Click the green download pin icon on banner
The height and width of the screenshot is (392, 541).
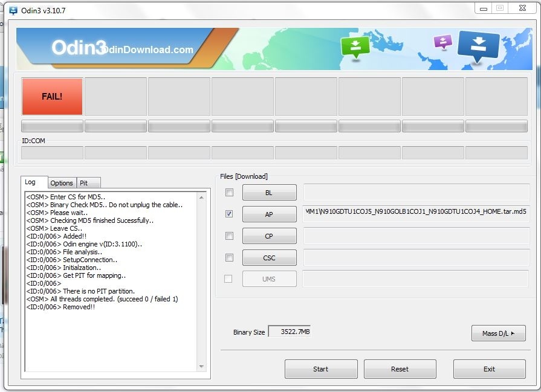pos(355,47)
